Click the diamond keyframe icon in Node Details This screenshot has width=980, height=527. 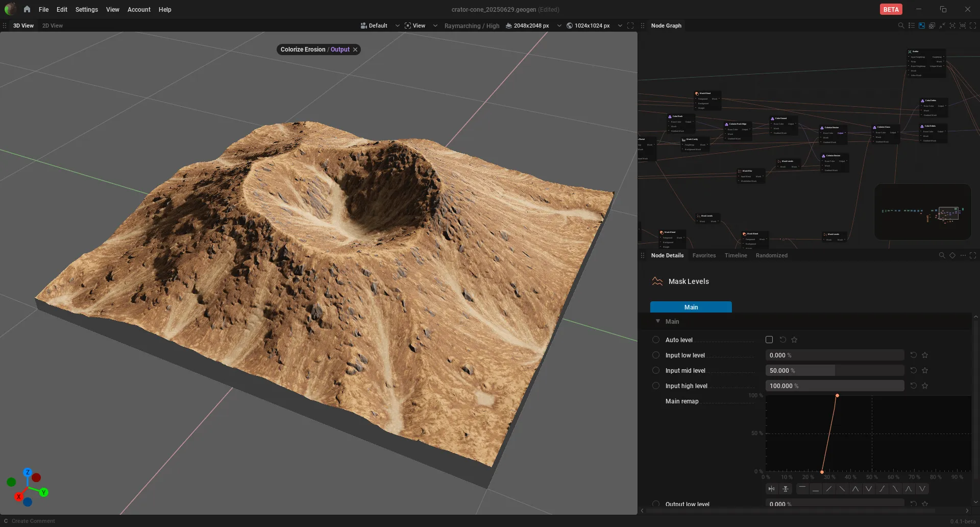coord(952,255)
